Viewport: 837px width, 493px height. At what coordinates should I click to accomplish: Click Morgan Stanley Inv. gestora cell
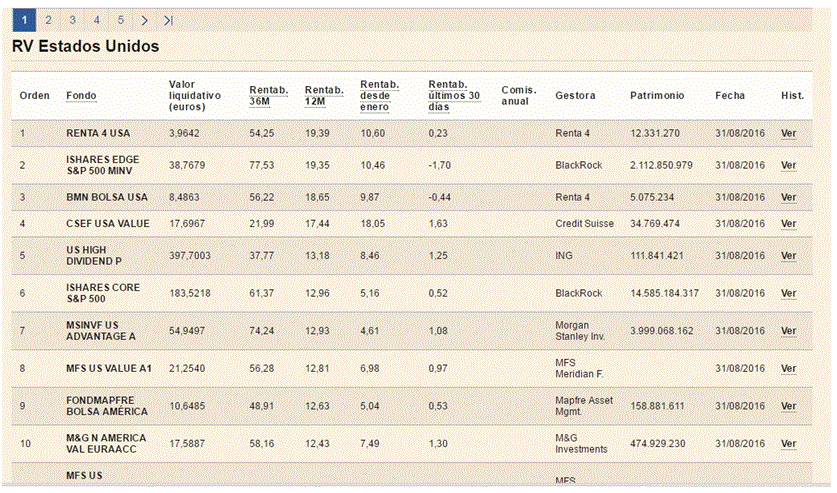click(580, 331)
